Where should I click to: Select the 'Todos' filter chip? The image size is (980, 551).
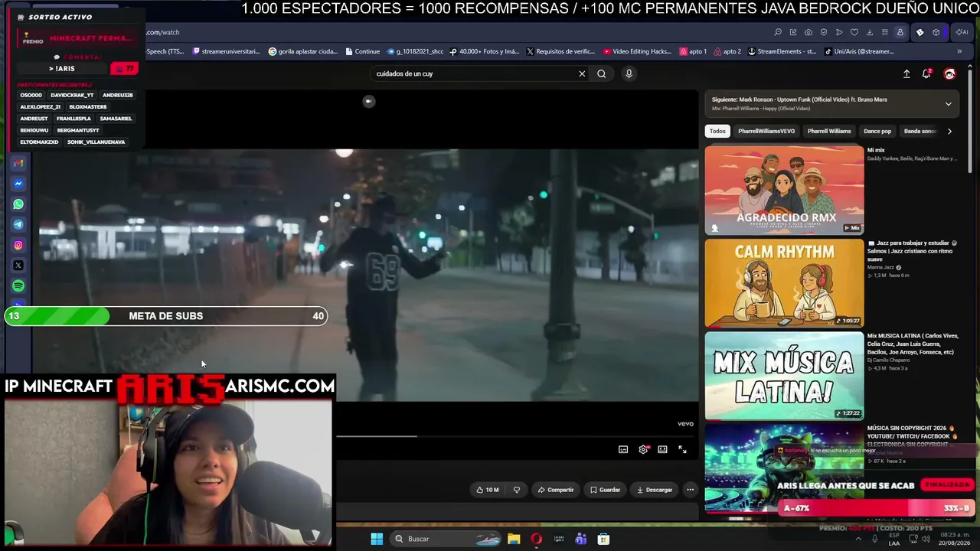[717, 131]
